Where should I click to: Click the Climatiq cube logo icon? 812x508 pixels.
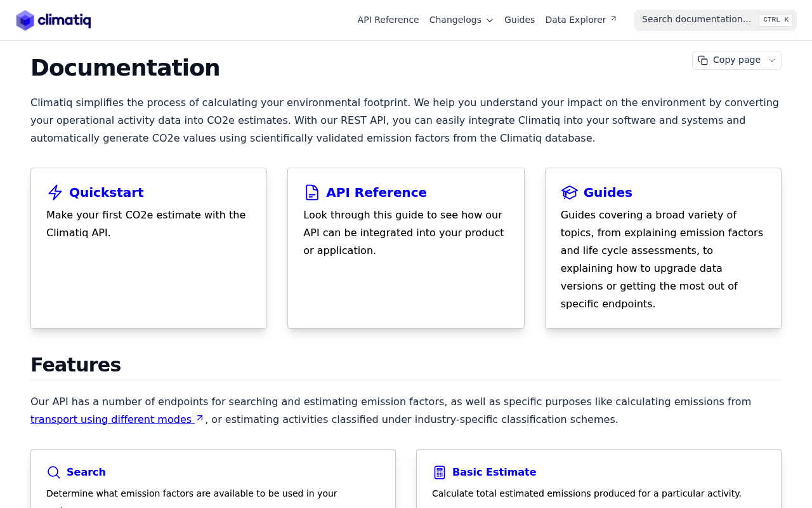(25, 20)
